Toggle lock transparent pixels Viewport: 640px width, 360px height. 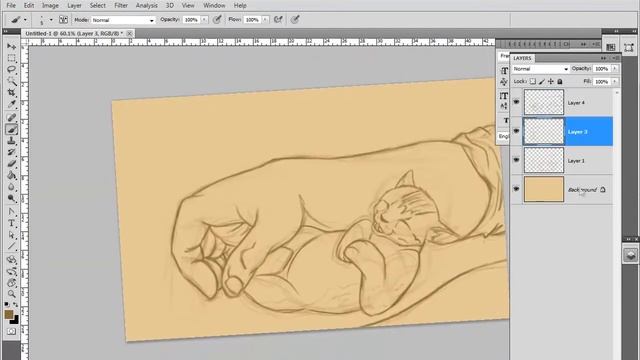tap(533, 82)
